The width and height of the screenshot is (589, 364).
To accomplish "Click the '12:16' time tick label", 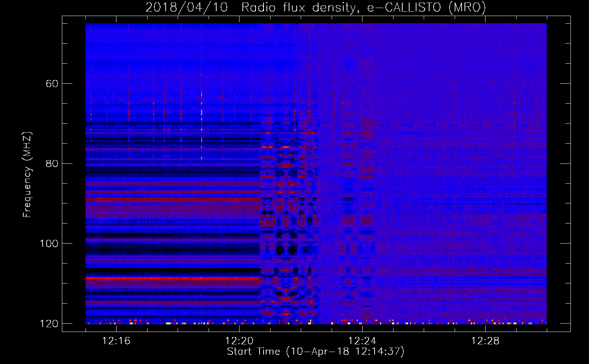I will [116, 341].
